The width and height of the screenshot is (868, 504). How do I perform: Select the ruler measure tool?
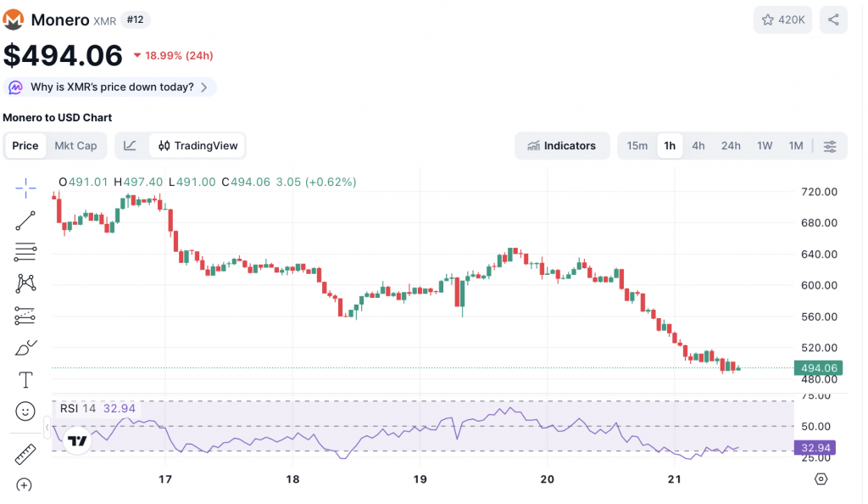(x=25, y=452)
